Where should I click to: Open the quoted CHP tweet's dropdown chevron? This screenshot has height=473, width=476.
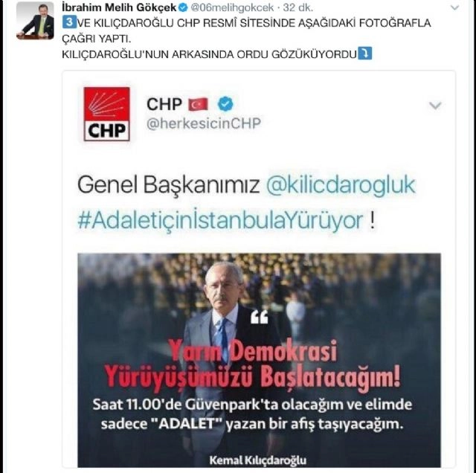[x=435, y=106]
